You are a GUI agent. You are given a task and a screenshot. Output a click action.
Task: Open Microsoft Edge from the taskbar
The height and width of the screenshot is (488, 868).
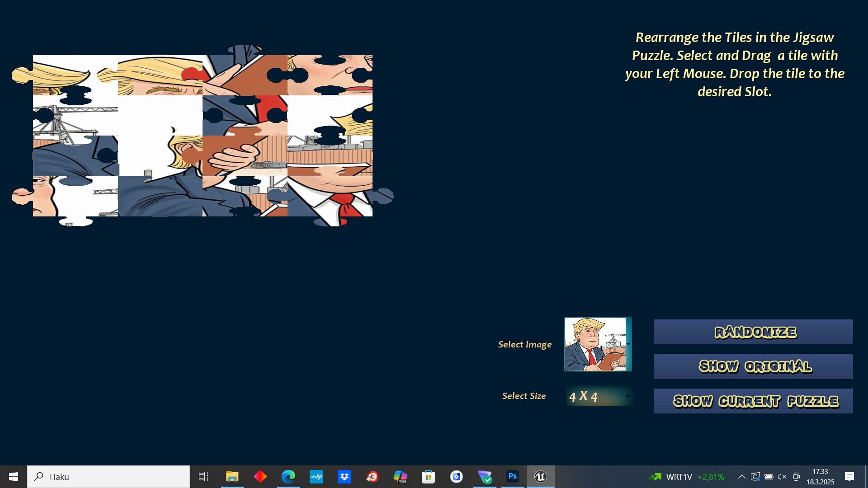pyautogui.click(x=289, y=476)
